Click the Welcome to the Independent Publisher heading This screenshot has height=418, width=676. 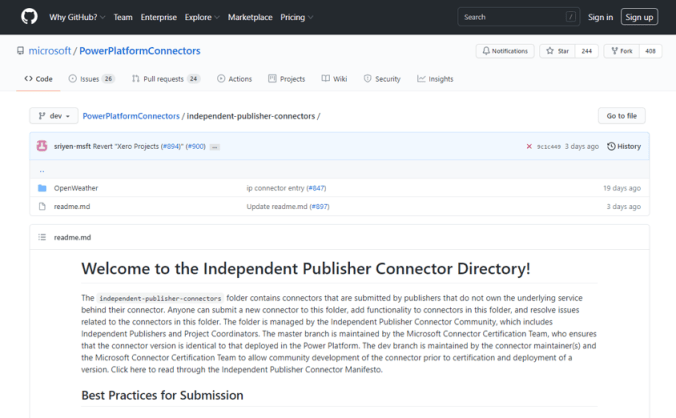(306, 268)
